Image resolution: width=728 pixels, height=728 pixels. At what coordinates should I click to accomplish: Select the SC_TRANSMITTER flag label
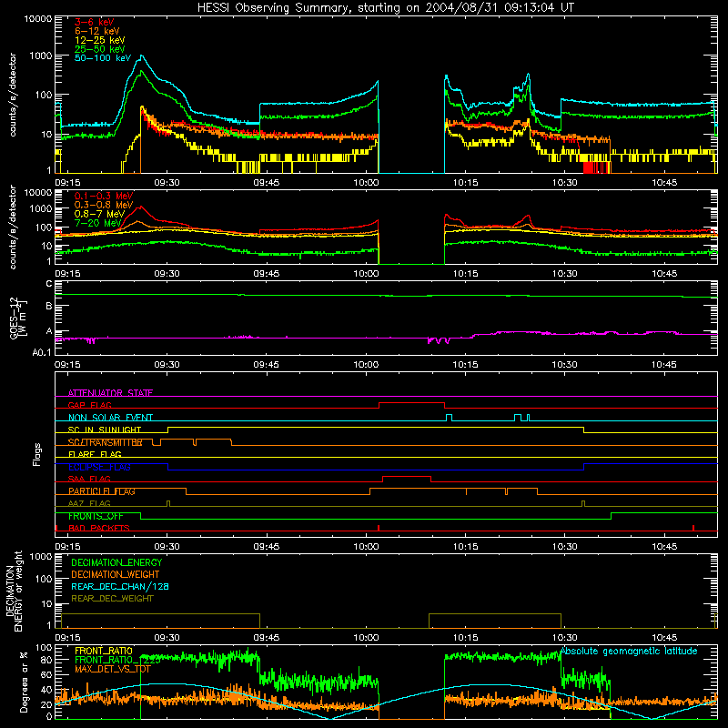[x=106, y=442]
